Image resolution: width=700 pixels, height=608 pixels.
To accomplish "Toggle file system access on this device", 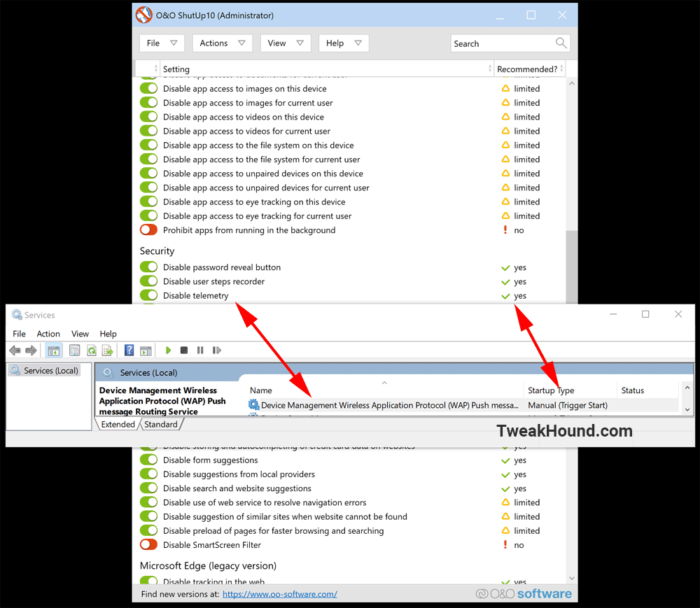I will (x=148, y=145).
